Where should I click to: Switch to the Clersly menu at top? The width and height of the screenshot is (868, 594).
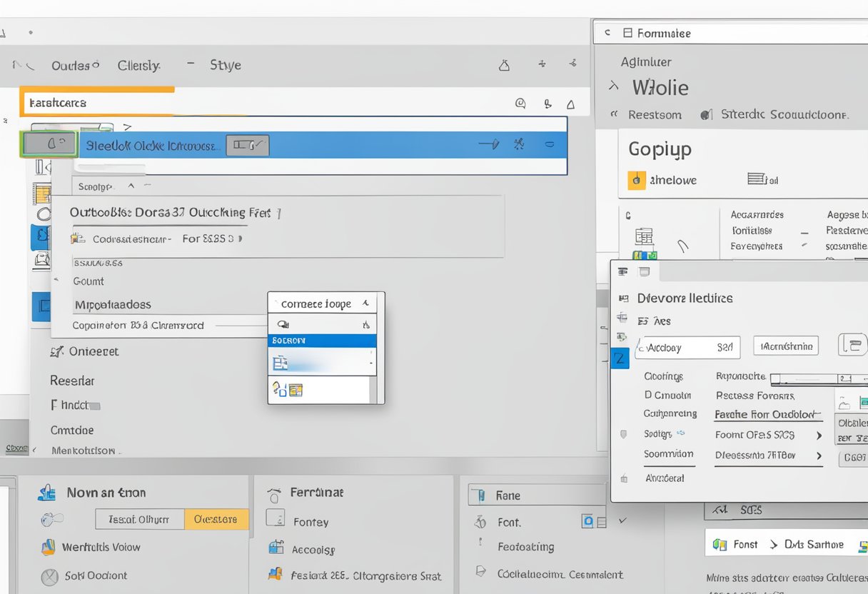pos(138,65)
